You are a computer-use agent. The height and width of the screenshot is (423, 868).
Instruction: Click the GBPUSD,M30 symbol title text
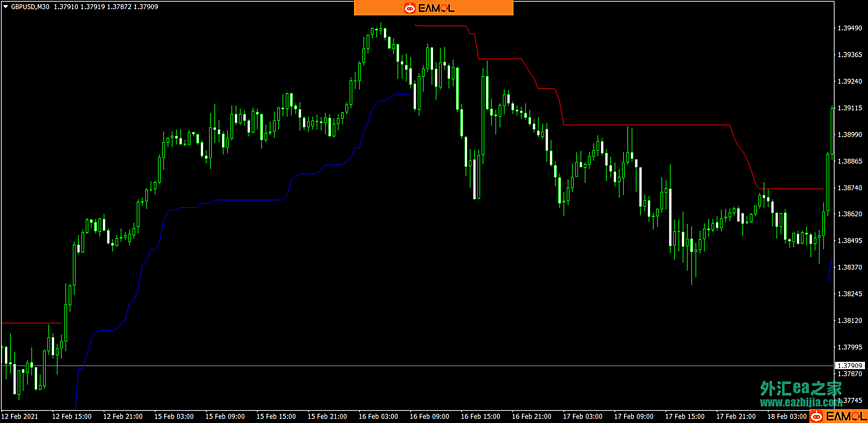[x=30, y=7]
